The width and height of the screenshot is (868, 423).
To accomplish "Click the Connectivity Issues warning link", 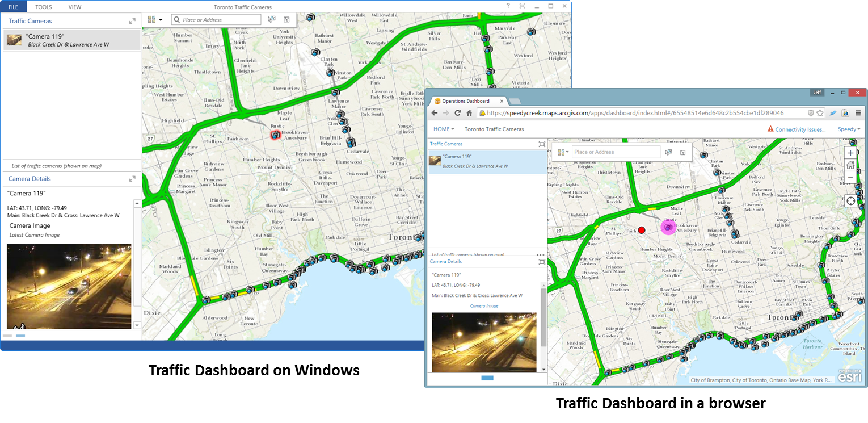I will [797, 129].
